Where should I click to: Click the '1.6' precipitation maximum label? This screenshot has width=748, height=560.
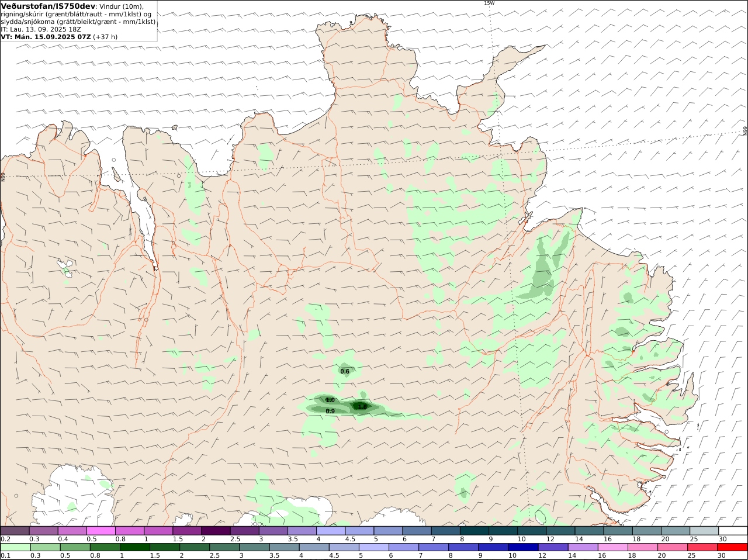coord(362,407)
